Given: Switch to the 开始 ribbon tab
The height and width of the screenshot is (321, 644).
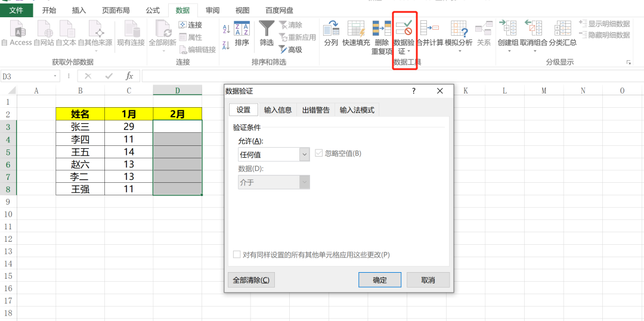Looking at the screenshot, I should [49, 10].
